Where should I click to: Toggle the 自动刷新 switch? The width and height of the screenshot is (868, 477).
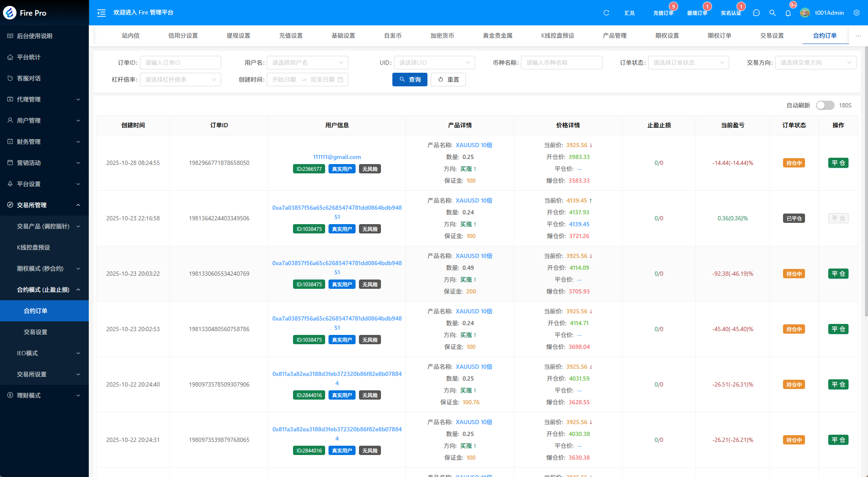(825, 105)
